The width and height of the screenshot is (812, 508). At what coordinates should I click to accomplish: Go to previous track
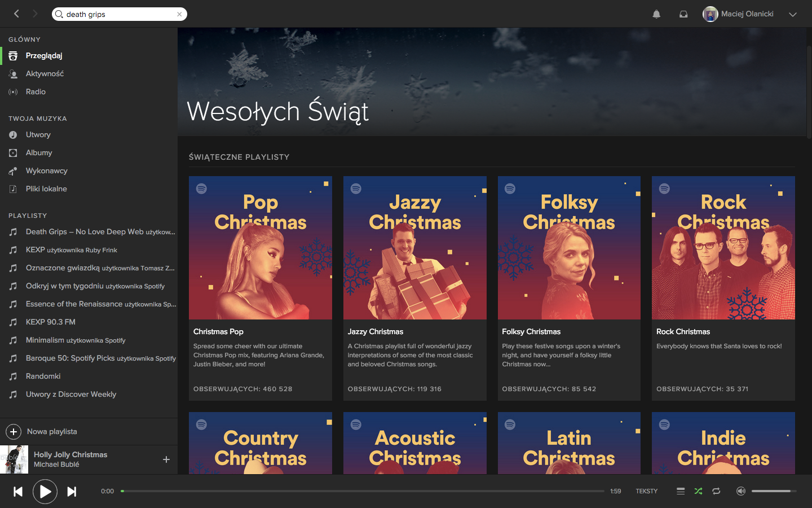(18, 492)
